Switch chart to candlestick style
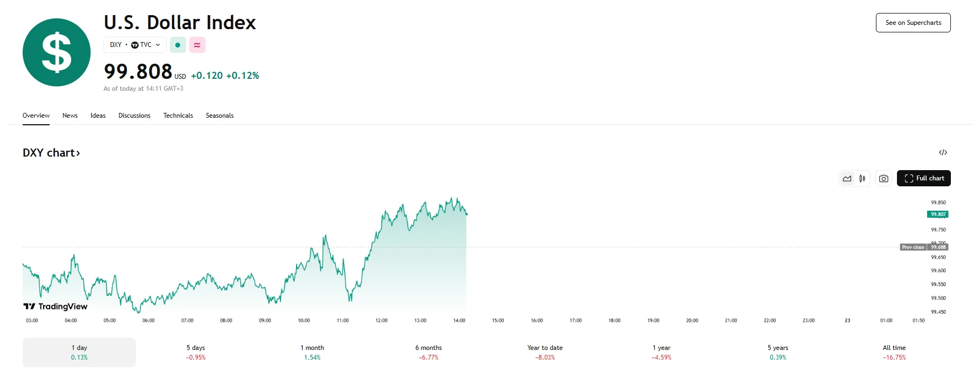The width and height of the screenshot is (980, 371). click(x=862, y=179)
